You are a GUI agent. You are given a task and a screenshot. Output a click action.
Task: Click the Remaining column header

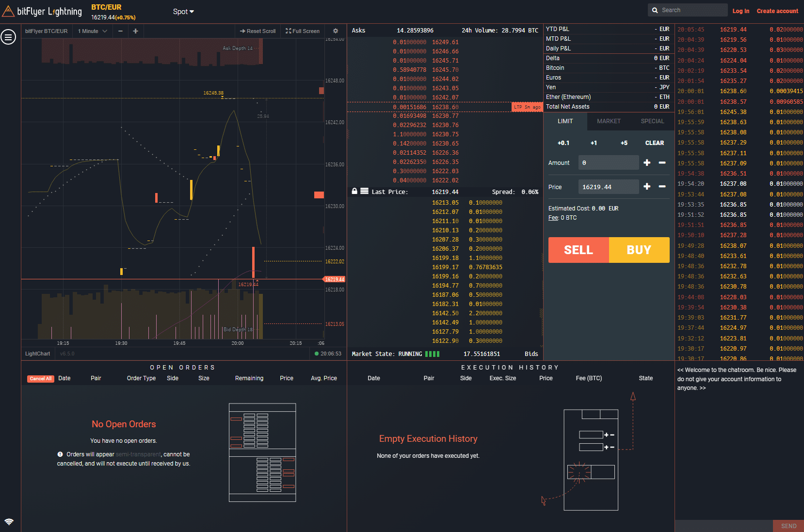point(249,378)
